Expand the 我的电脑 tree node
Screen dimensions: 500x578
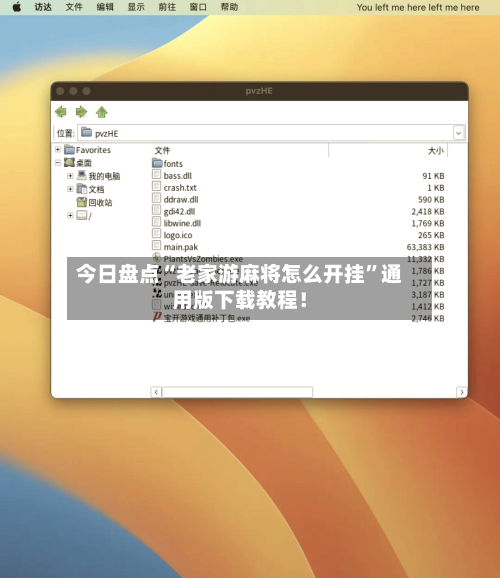point(70,176)
